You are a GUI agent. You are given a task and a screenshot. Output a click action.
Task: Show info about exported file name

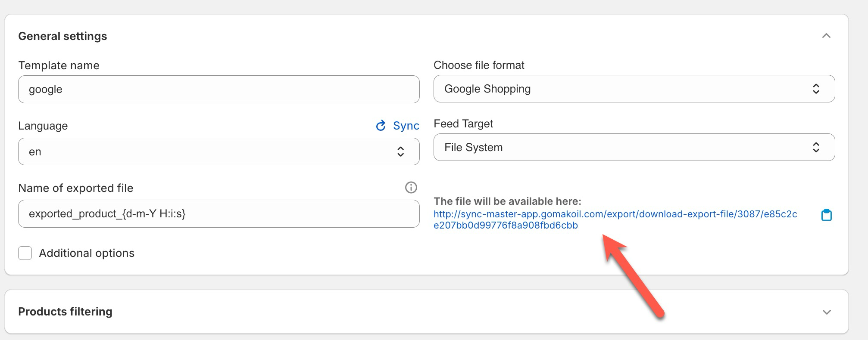411,187
